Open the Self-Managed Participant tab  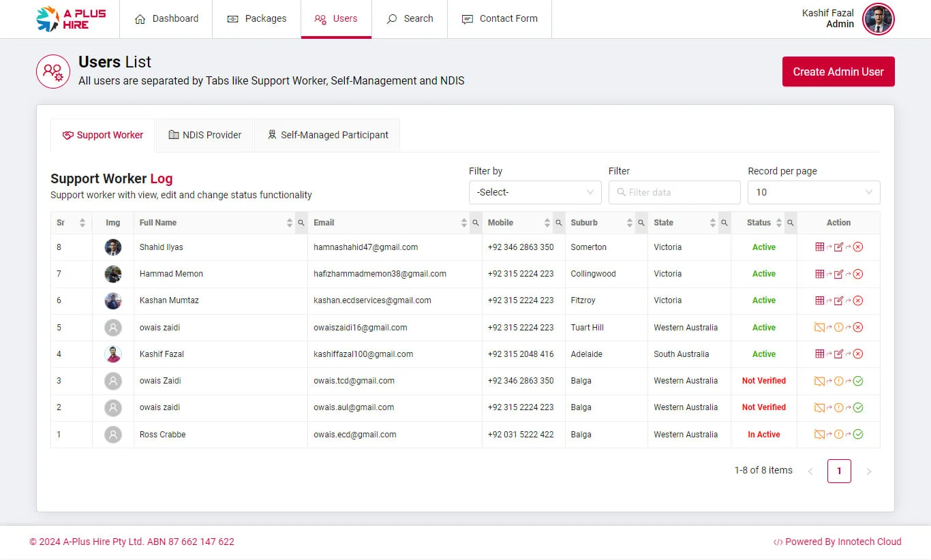327,135
